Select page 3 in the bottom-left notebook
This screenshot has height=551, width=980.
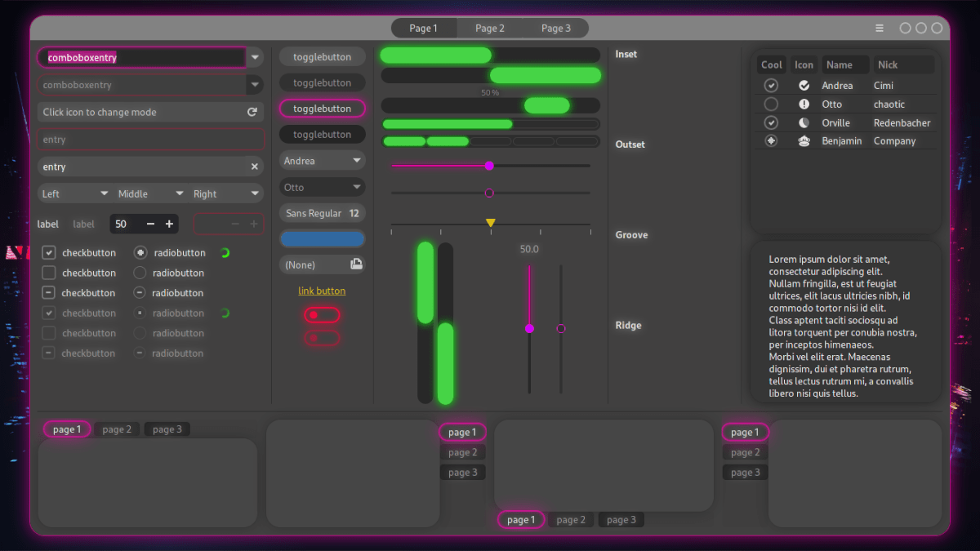167,429
